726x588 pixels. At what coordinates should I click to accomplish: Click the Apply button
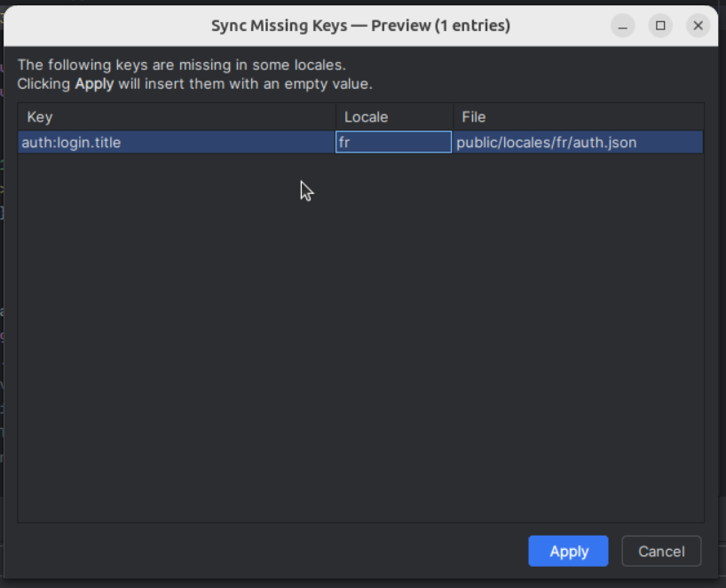568,551
